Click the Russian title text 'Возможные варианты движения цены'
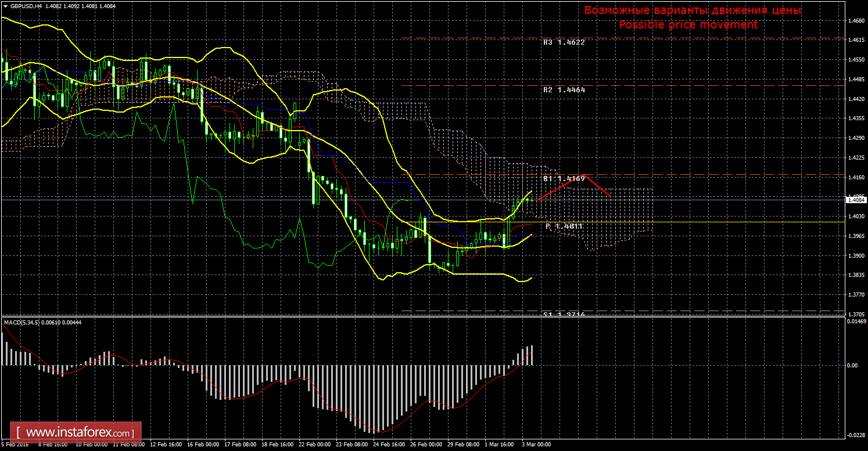868x451 pixels. 693,10
